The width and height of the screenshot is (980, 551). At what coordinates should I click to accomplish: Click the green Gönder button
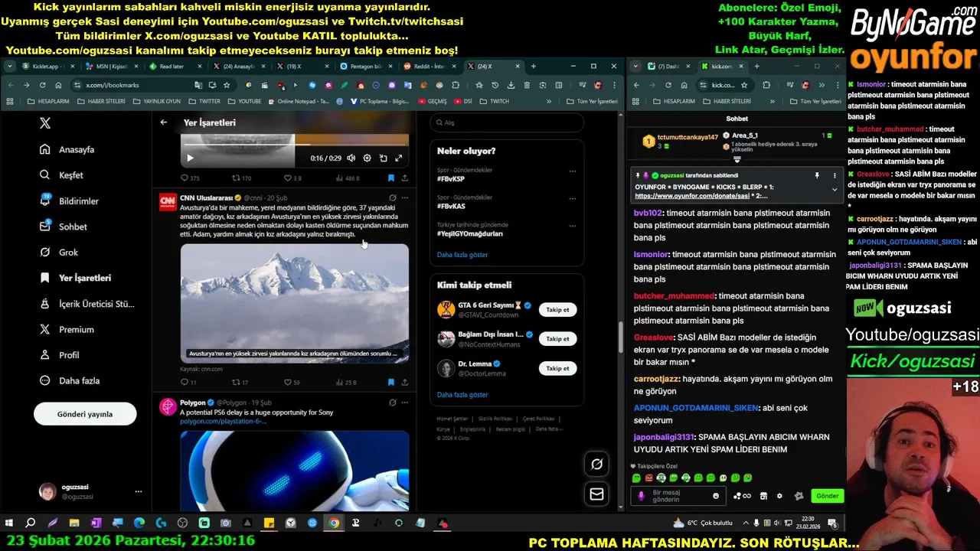coord(827,496)
